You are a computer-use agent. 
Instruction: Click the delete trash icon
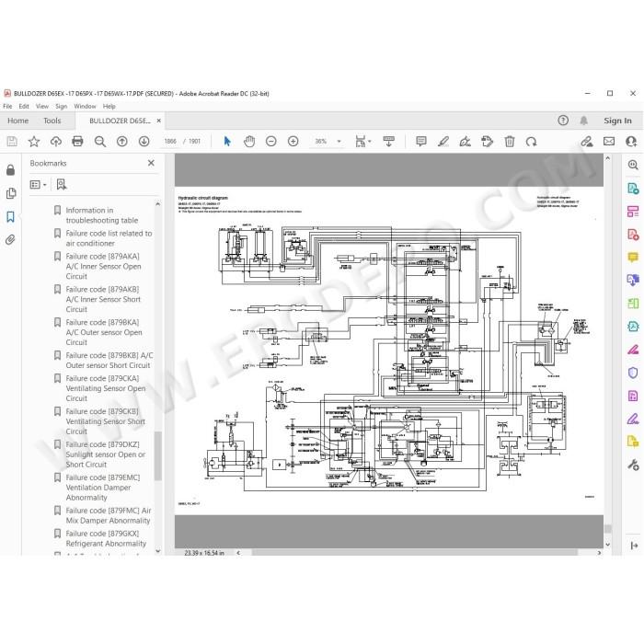point(510,142)
